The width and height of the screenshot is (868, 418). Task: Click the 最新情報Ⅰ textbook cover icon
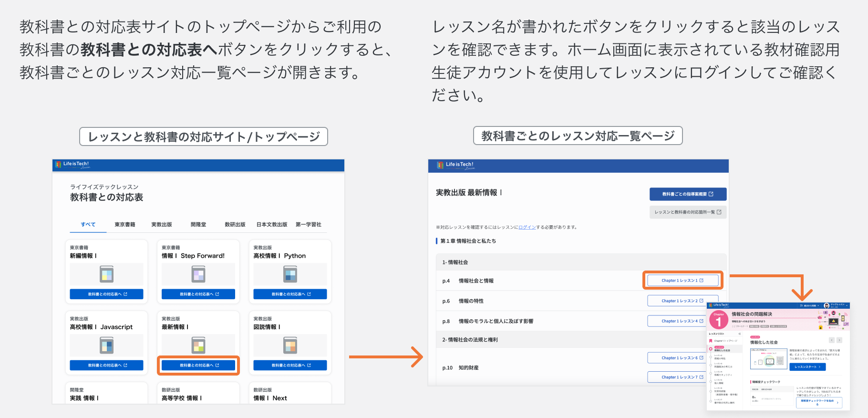click(x=198, y=345)
